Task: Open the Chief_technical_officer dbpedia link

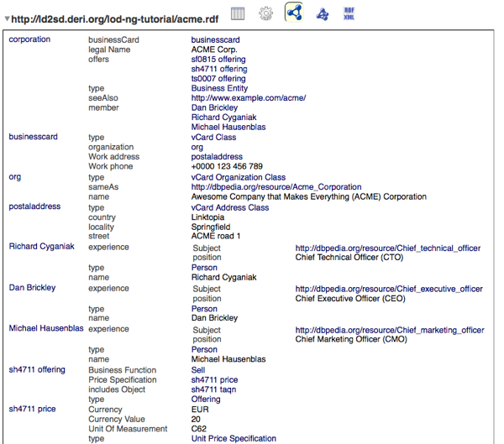Action: (x=388, y=248)
